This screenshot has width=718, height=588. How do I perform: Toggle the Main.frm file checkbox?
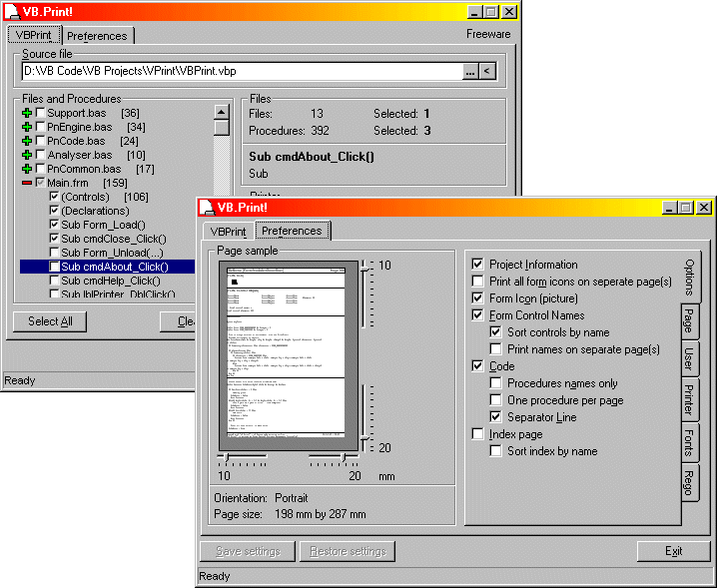click(41, 183)
